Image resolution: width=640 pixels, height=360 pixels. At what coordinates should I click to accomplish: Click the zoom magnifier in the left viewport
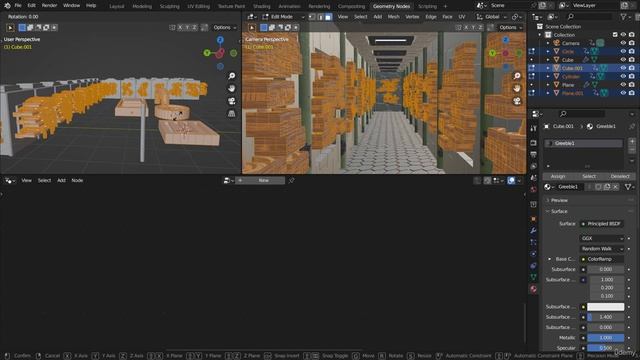coord(231,76)
